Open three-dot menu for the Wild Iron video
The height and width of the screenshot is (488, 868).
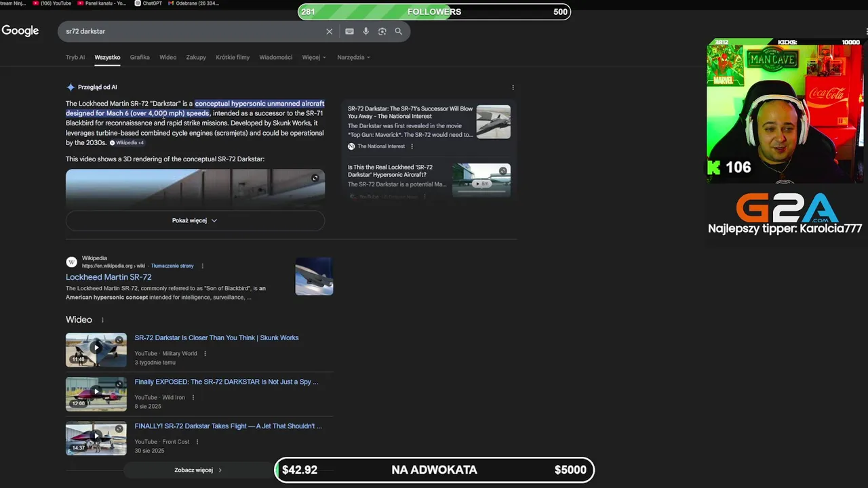click(193, 398)
